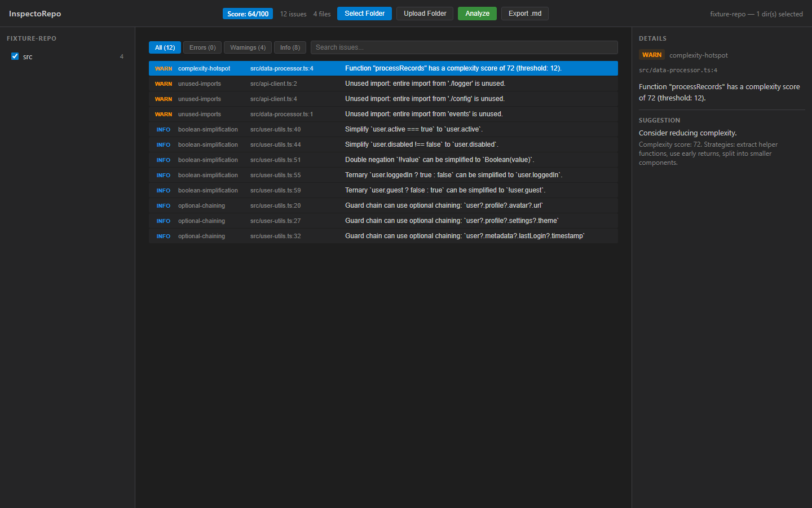
Task: Select the unused './config' import issue
Action: [x=383, y=99]
